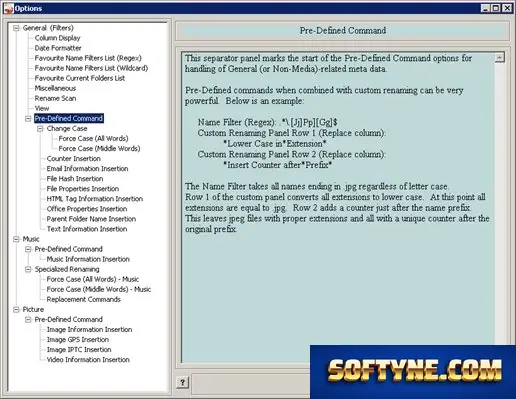Select Counter Insertion item
This screenshot has height=399, width=516.
(74, 159)
